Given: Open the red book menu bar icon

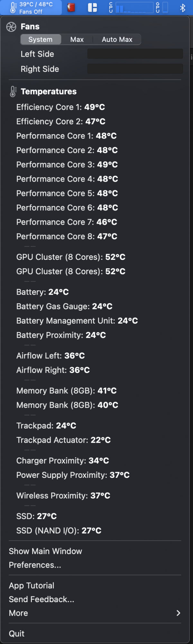Looking at the screenshot, I should pyautogui.click(x=71, y=8).
